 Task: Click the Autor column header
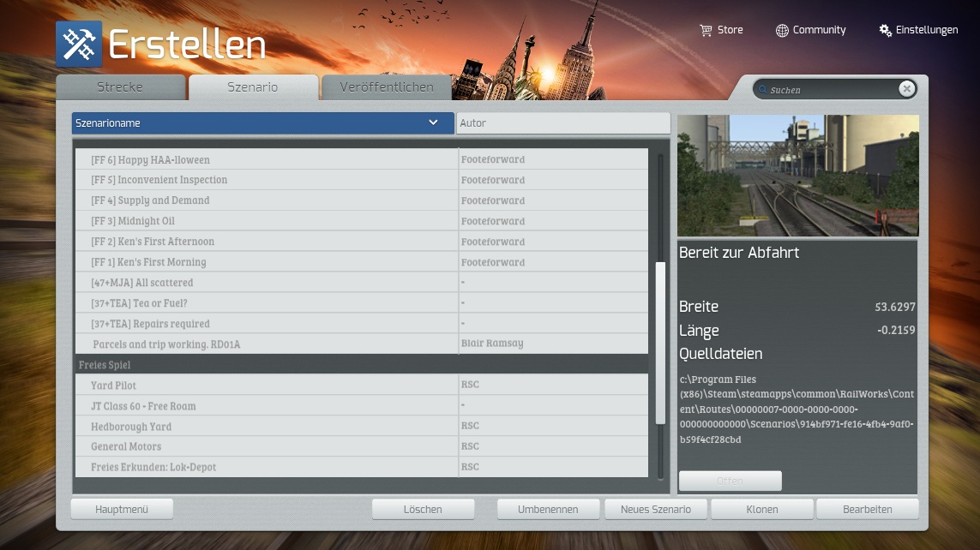click(x=562, y=123)
